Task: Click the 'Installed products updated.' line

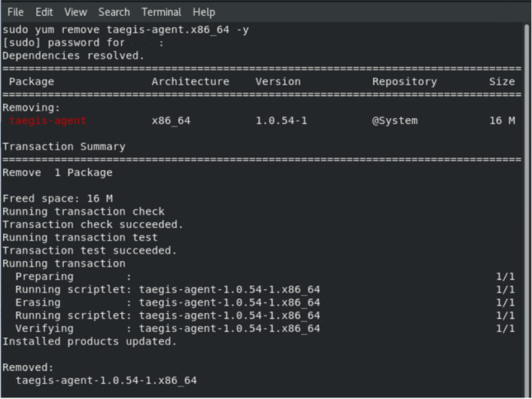Action: pos(90,342)
